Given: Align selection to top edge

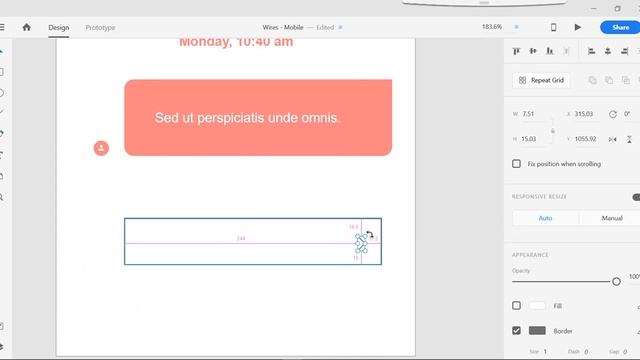Looking at the screenshot, I should pos(516,51).
